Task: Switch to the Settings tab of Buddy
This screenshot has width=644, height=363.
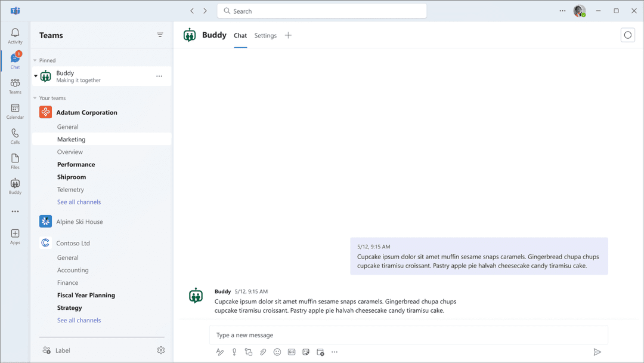Action: (x=265, y=35)
